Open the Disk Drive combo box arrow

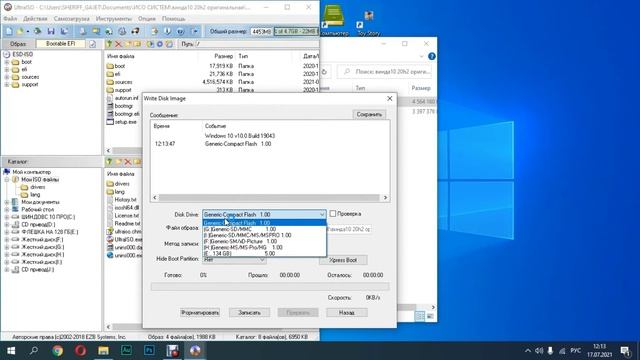[322, 214]
